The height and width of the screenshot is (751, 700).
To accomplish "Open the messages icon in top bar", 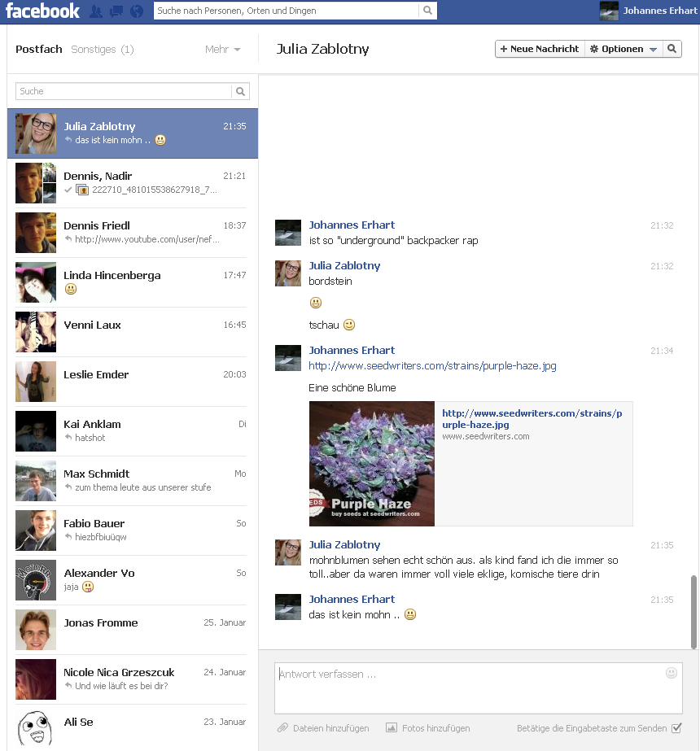I will [x=116, y=11].
